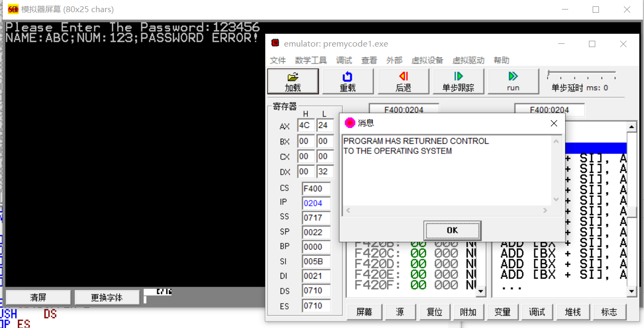Click the 更换字体 button
Screen dimensions: 644x328
pyautogui.click(x=107, y=297)
